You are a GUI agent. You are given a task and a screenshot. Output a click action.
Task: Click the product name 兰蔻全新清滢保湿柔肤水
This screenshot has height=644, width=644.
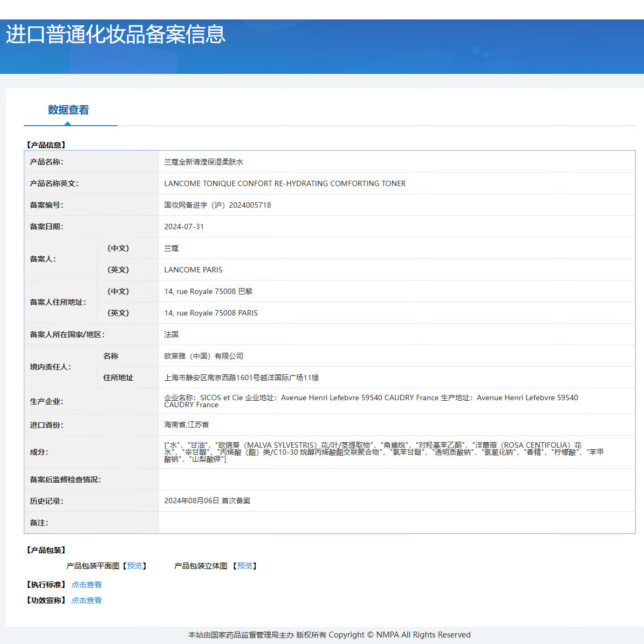point(203,162)
